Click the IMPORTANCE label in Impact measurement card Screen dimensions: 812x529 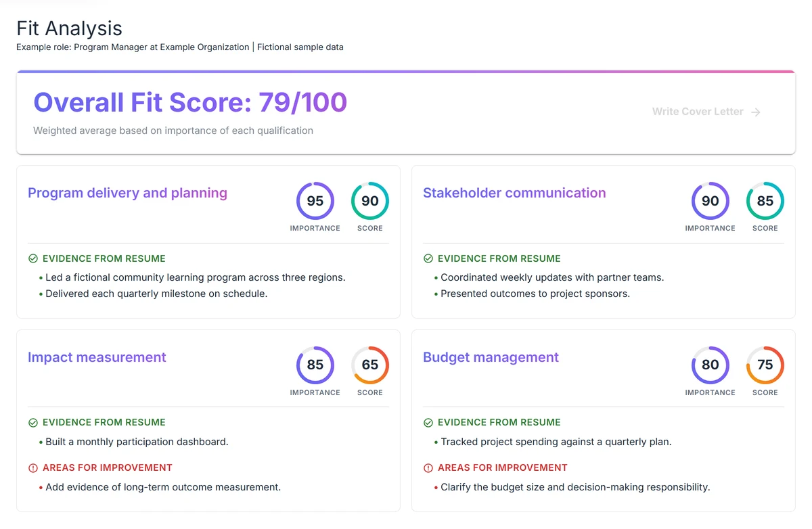coord(315,393)
